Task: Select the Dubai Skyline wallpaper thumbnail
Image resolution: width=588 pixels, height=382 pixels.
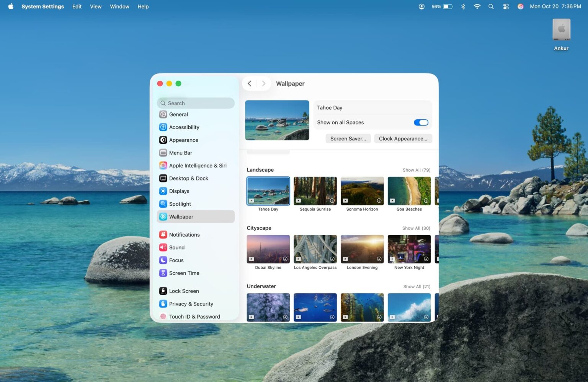Action: click(268, 249)
